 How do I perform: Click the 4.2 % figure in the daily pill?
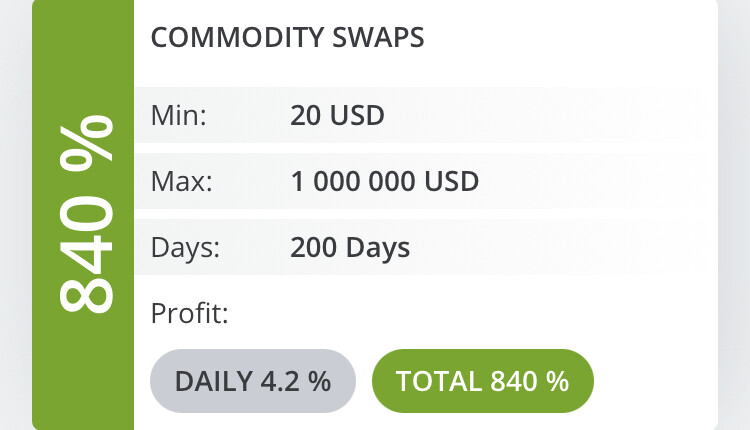tap(296, 381)
